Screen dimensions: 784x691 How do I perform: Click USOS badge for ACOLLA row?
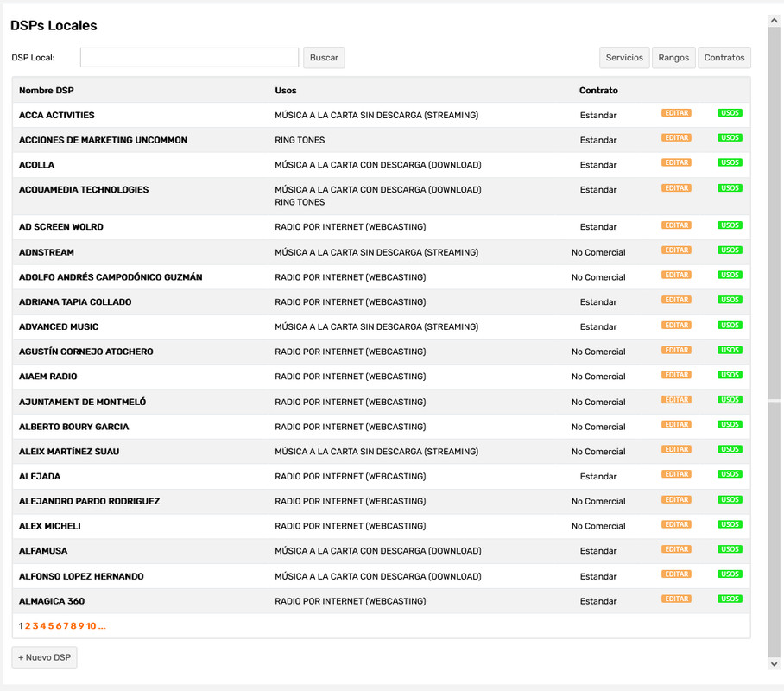730,163
